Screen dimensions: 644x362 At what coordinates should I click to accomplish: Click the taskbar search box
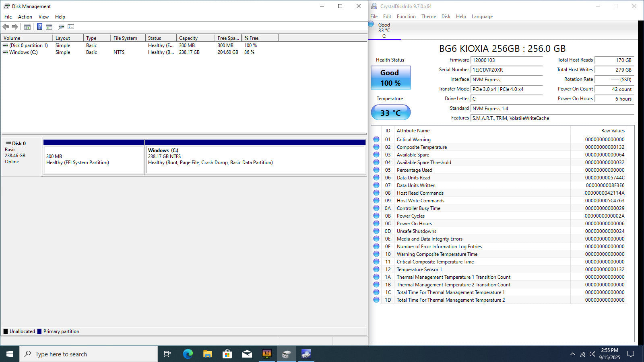(89, 354)
